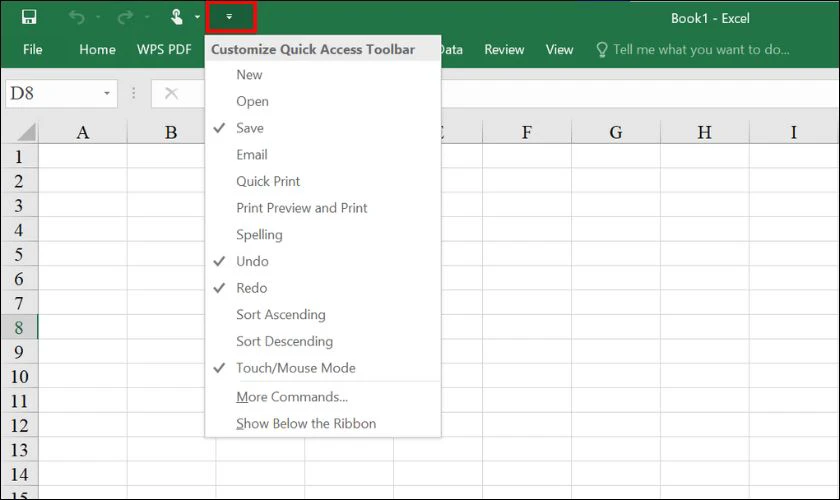The width and height of the screenshot is (840, 500).
Task: Enable Email in the customize menu
Action: click(323, 155)
